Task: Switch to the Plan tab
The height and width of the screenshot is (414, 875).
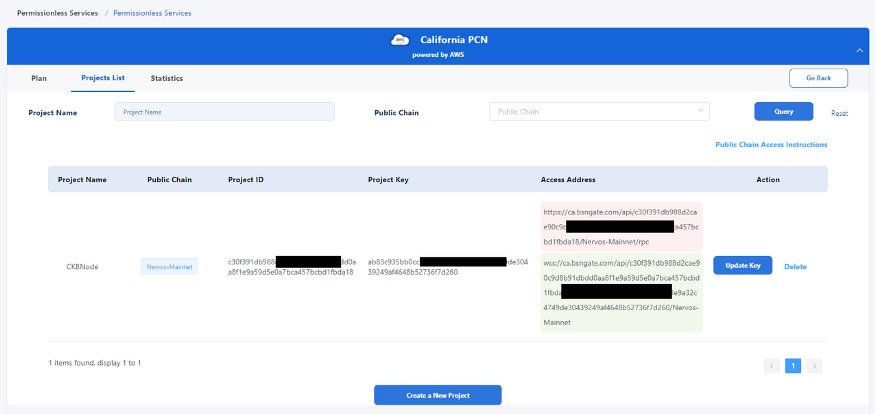Action: click(x=39, y=78)
